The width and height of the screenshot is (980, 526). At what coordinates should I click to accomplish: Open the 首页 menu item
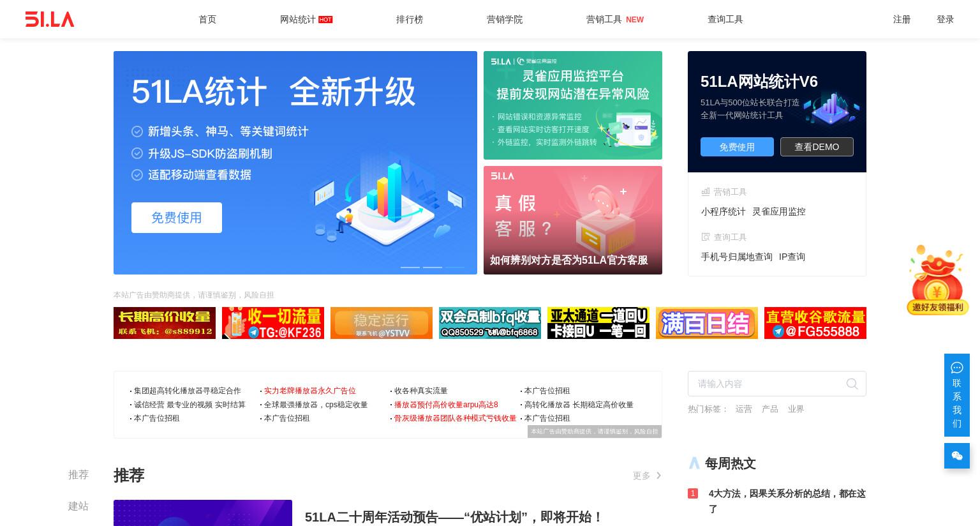(207, 19)
